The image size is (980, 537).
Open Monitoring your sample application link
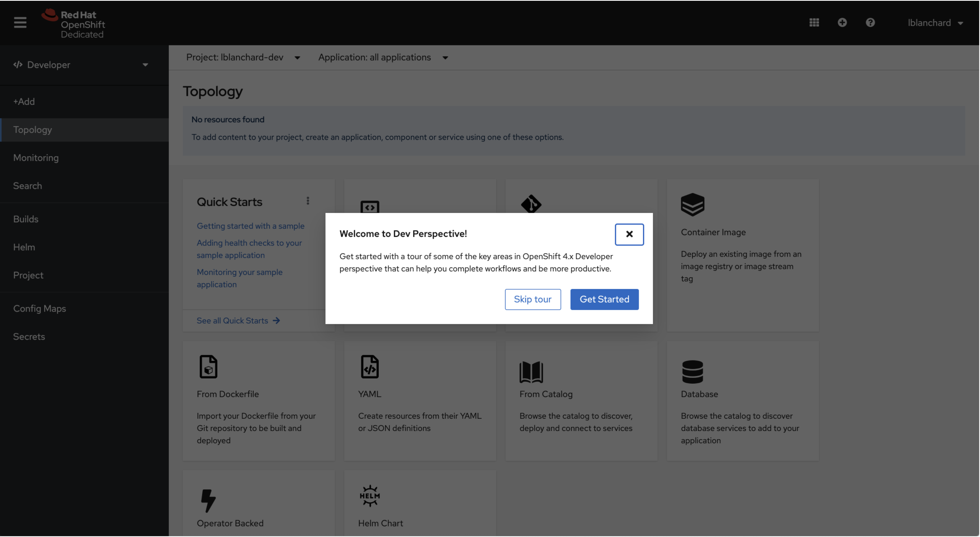[239, 278]
